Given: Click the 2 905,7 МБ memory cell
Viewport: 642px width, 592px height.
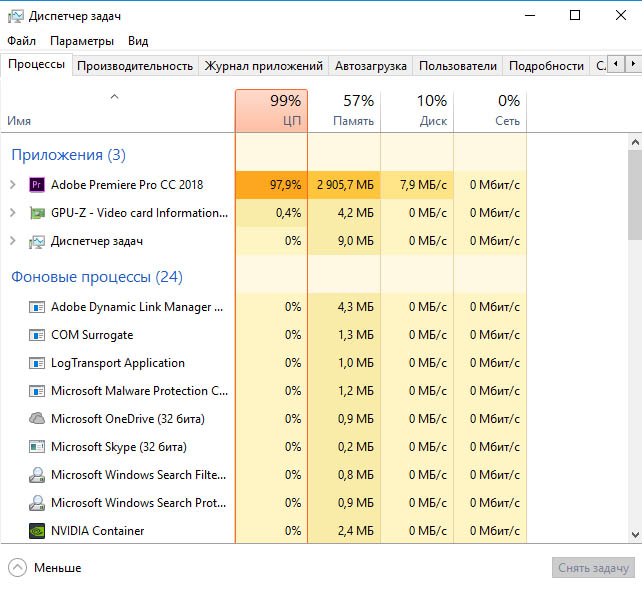Looking at the screenshot, I should click(344, 185).
